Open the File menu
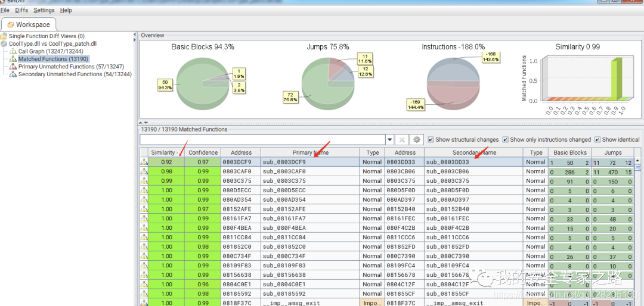The height and width of the screenshot is (306, 644). pyautogui.click(x=5, y=10)
